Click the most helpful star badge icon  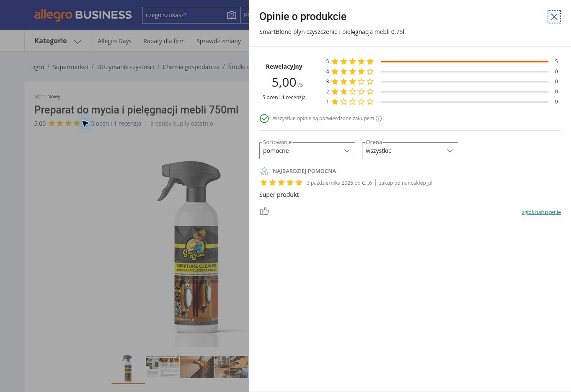pos(264,171)
